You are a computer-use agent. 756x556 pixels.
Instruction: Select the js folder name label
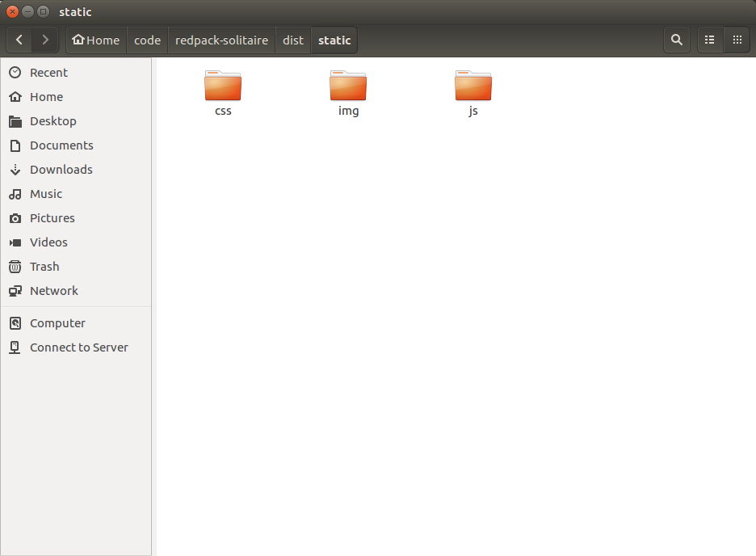coord(473,112)
